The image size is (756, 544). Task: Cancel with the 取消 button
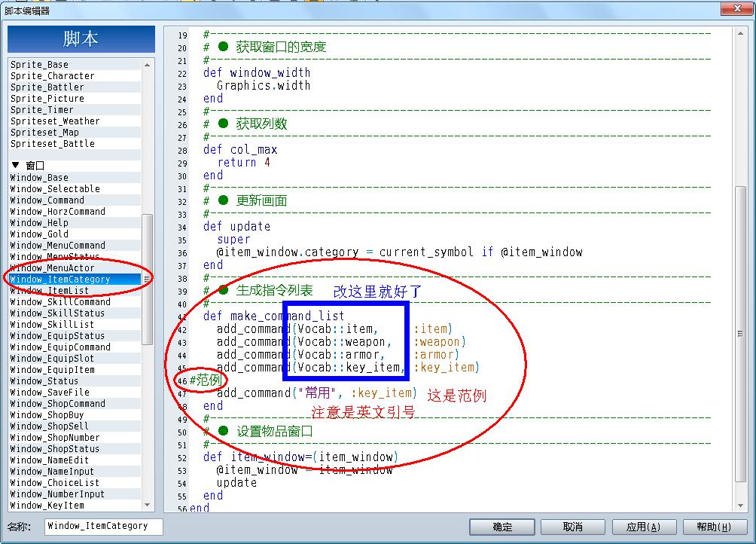coord(573,527)
